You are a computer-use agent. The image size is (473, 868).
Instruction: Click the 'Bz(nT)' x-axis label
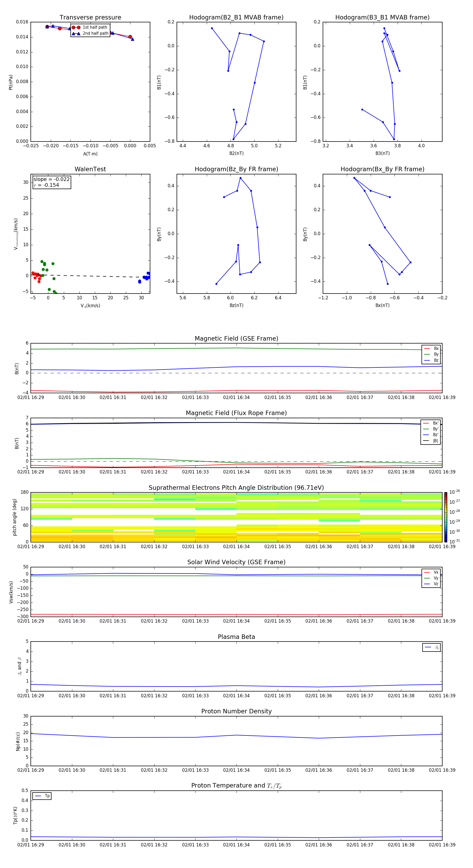(x=236, y=305)
